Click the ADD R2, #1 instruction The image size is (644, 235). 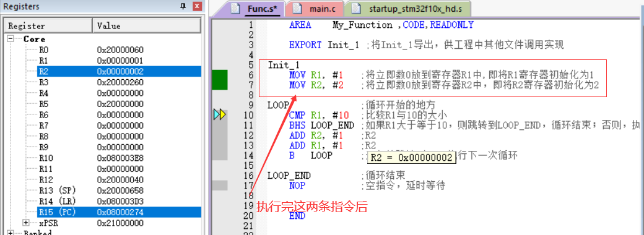[316, 135]
